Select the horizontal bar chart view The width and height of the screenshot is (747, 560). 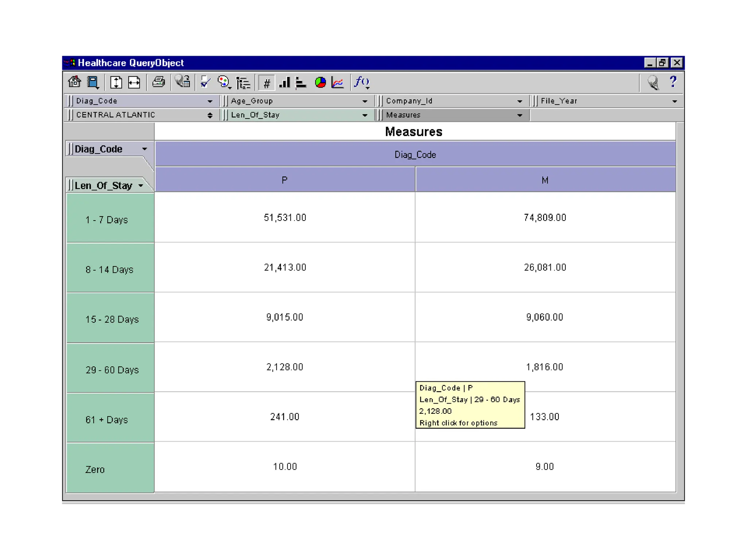pos(301,83)
